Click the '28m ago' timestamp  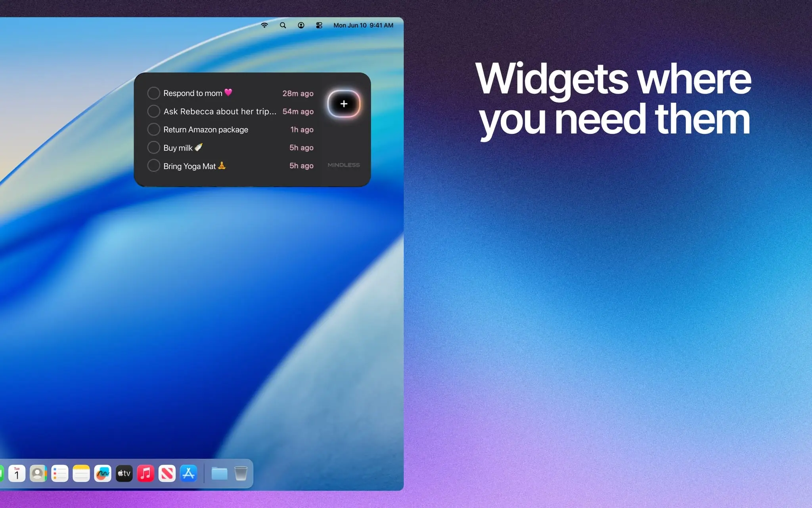point(298,93)
